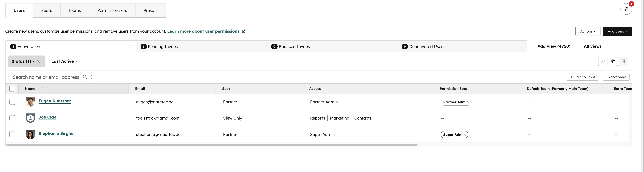This screenshot has height=172, width=644.
Task: Select the checkbox for Stephanie Sirghe
Action: click(12, 134)
